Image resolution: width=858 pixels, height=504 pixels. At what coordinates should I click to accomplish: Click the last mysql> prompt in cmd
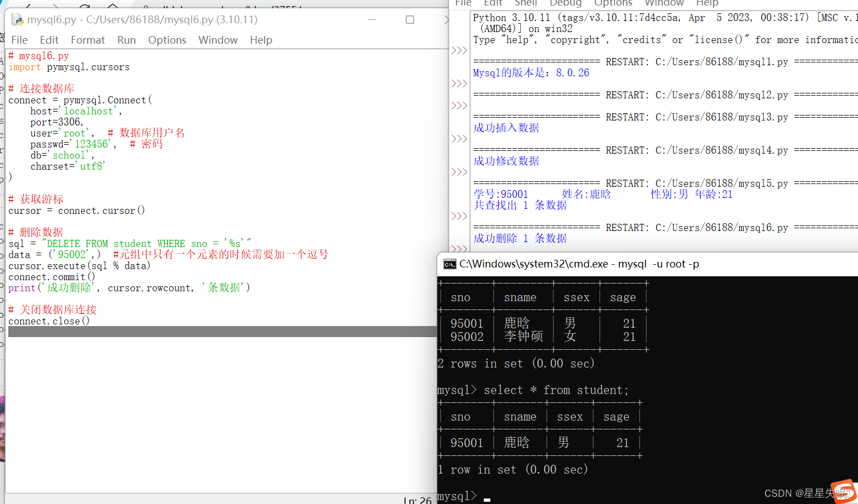[457, 496]
